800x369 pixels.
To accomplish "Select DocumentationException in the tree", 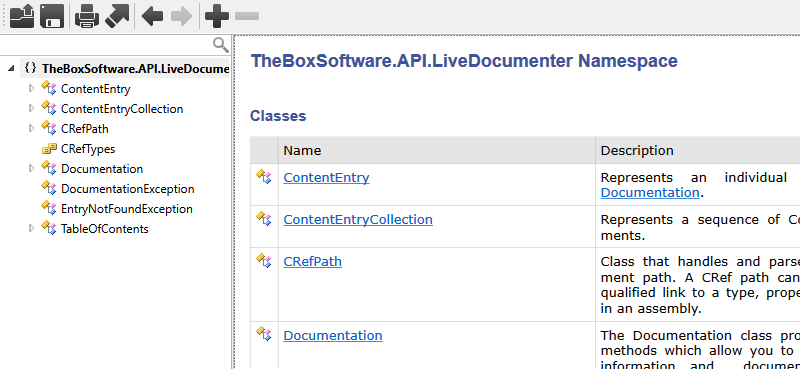I will point(128,189).
